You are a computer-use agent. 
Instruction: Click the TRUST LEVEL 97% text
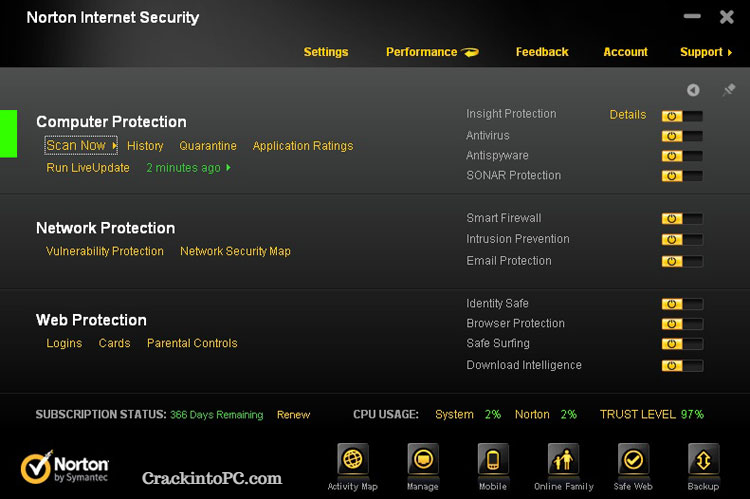(652, 414)
